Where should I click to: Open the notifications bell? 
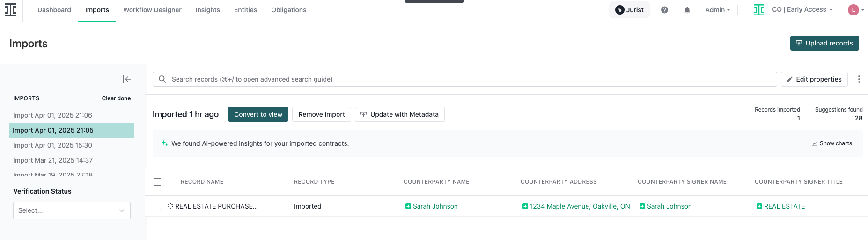tap(687, 10)
